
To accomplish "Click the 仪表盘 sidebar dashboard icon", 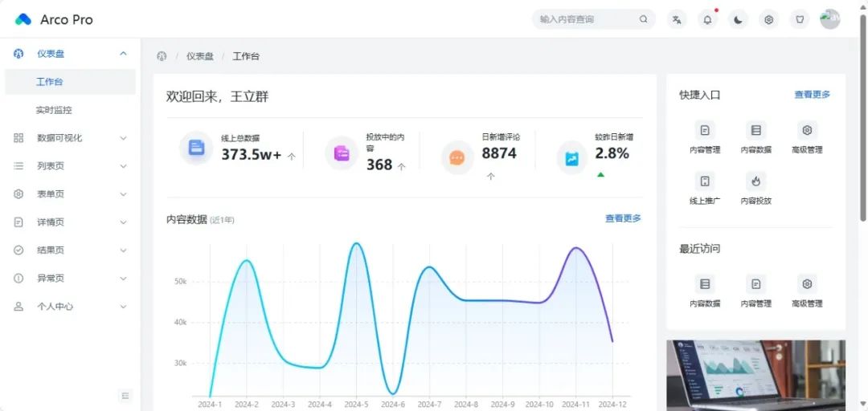I will point(18,54).
